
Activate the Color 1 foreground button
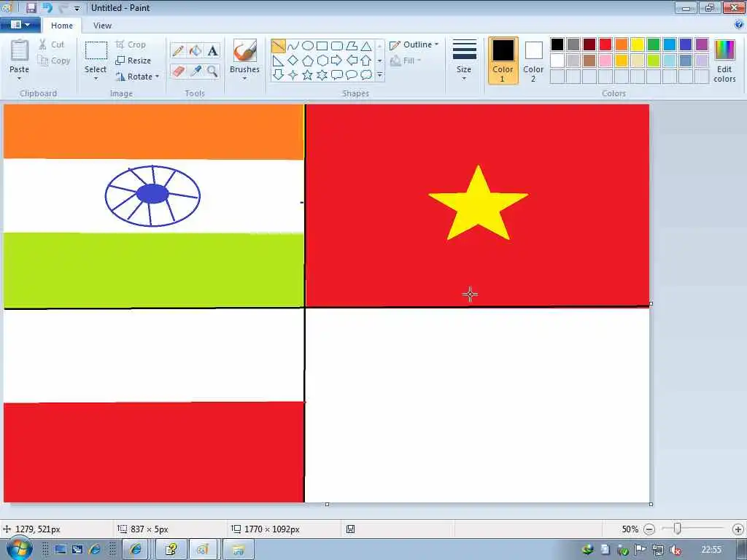pos(503,61)
